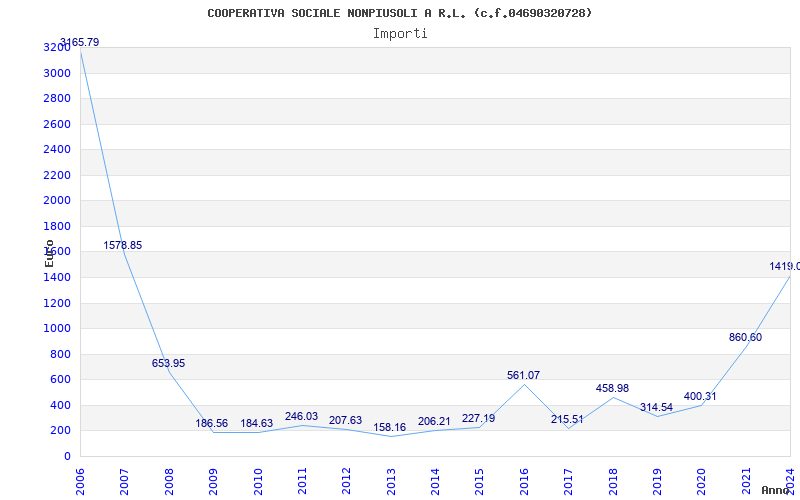The image size is (800, 500).
Task: Click the 400 y-axis tick label
Action: coord(61,406)
